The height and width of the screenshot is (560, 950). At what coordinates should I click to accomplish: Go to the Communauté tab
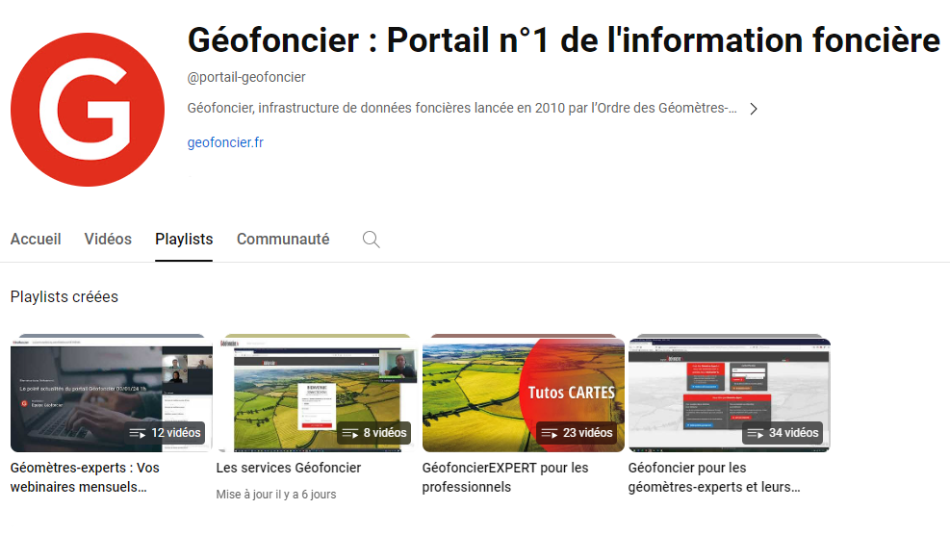pos(283,240)
